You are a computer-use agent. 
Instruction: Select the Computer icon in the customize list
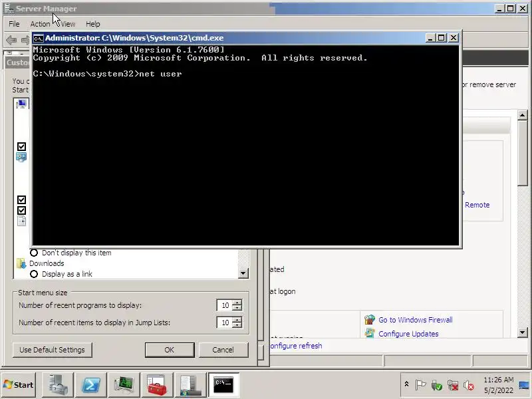coord(22,104)
